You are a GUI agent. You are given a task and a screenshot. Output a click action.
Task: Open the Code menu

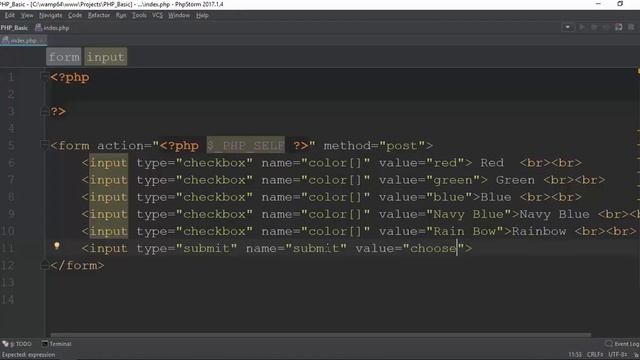tap(75, 16)
